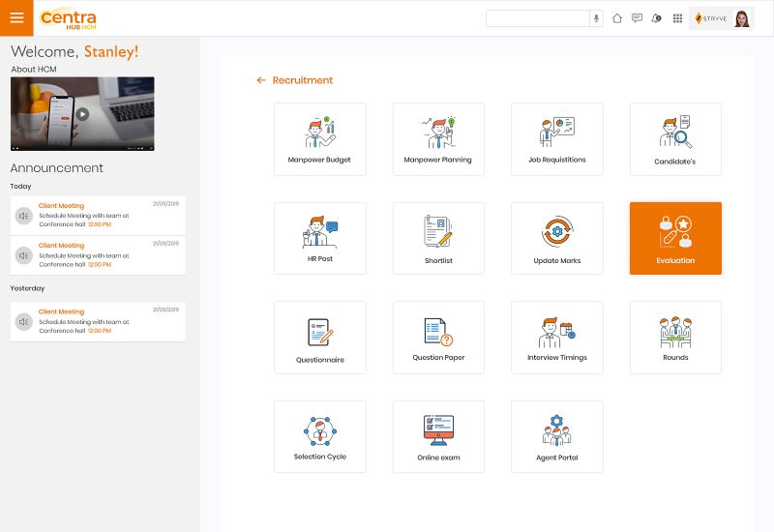Open the Questionnaire module
The height and width of the screenshot is (532, 774).
click(x=319, y=338)
